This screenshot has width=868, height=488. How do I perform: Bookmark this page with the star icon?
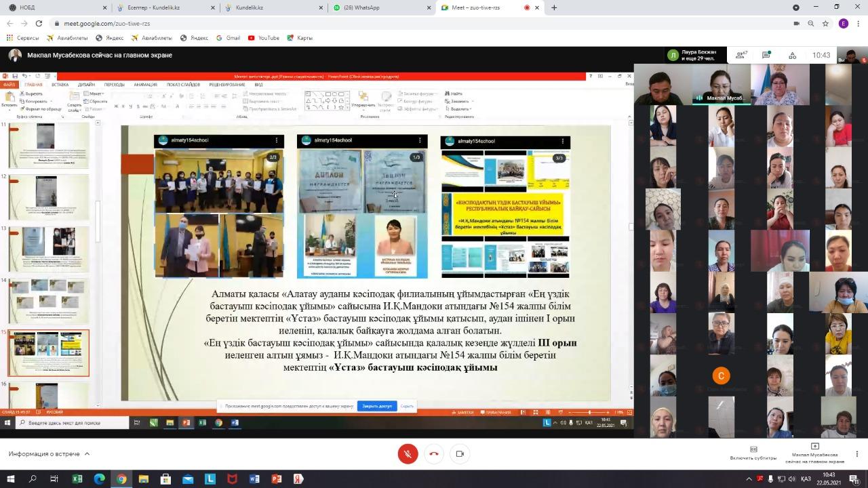coord(825,23)
